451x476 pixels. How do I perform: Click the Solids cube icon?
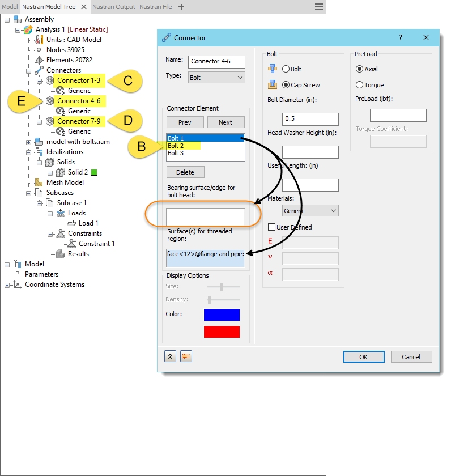pos(50,162)
